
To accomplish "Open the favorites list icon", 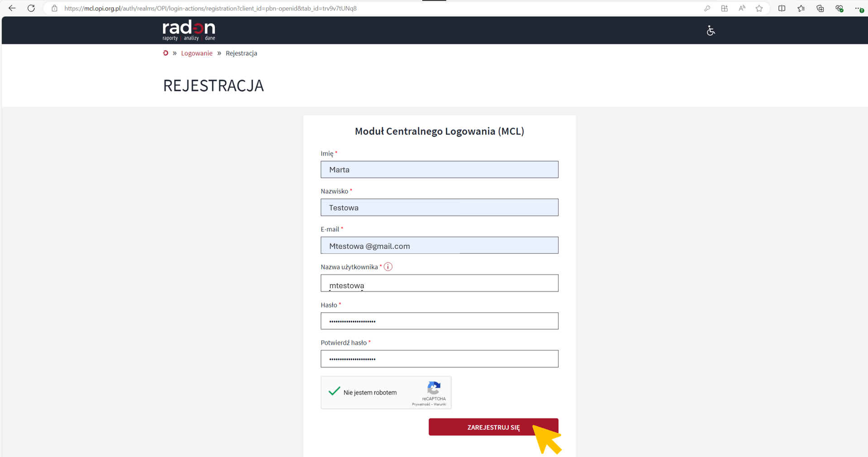I will pyautogui.click(x=801, y=8).
